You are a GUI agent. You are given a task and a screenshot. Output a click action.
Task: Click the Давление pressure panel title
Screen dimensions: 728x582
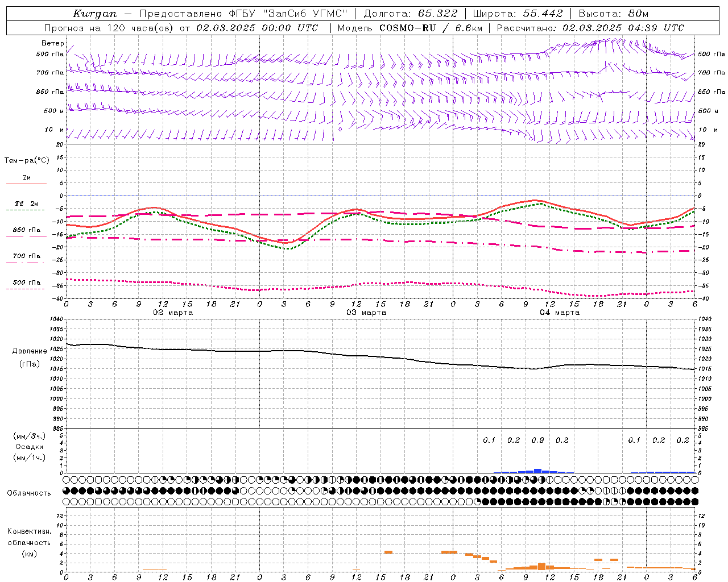pos(30,351)
